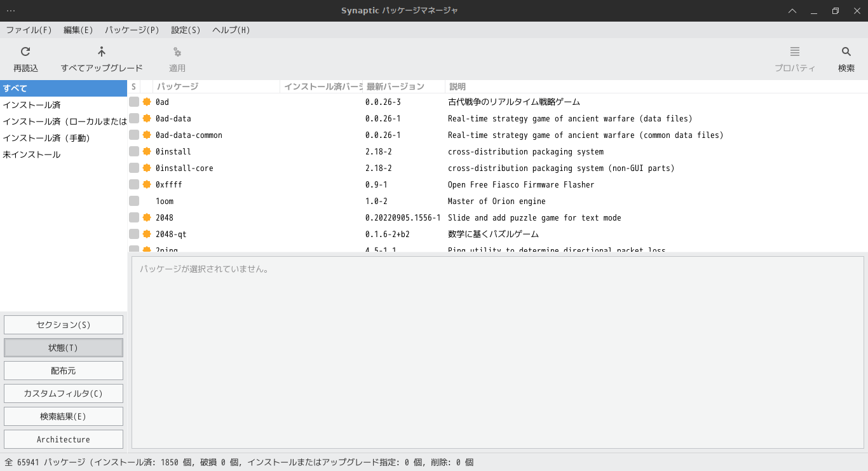The height and width of the screenshot is (471, 868).
Task: Toggle status checkbox for 0install-core
Action: [x=134, y=168]
